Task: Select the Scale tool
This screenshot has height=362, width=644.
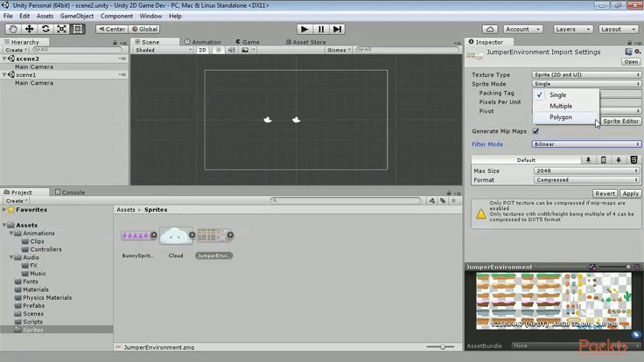Action: pos(61,29)
